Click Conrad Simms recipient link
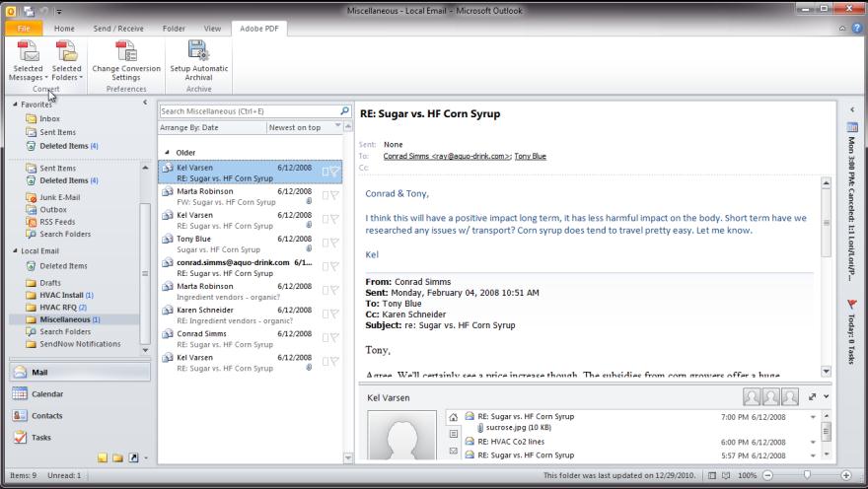868x489 pixels. point(447,156)
